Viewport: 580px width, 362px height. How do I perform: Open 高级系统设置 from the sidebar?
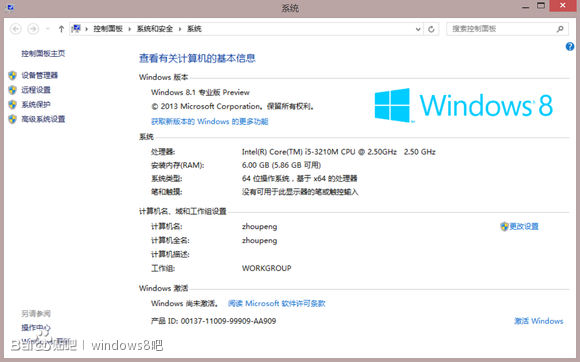(x=43, y=119)
